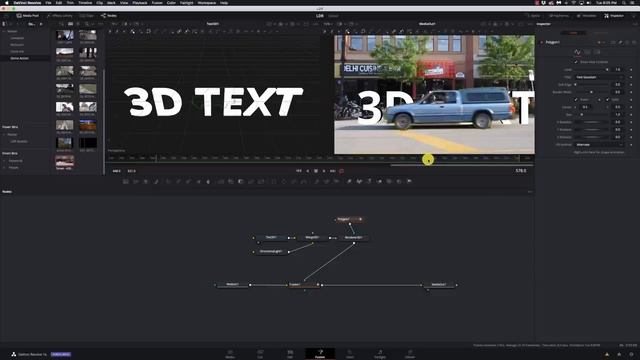This screenshot has height=360, width=640.
Task: Add a pEmitter particle tool from toolbar
Action: click(317, 181)
